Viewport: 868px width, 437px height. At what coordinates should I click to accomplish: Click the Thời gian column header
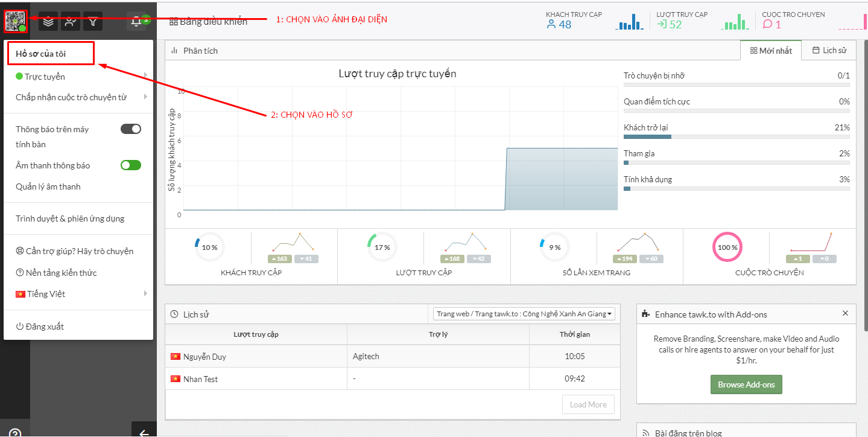click(x=575, y=334)
